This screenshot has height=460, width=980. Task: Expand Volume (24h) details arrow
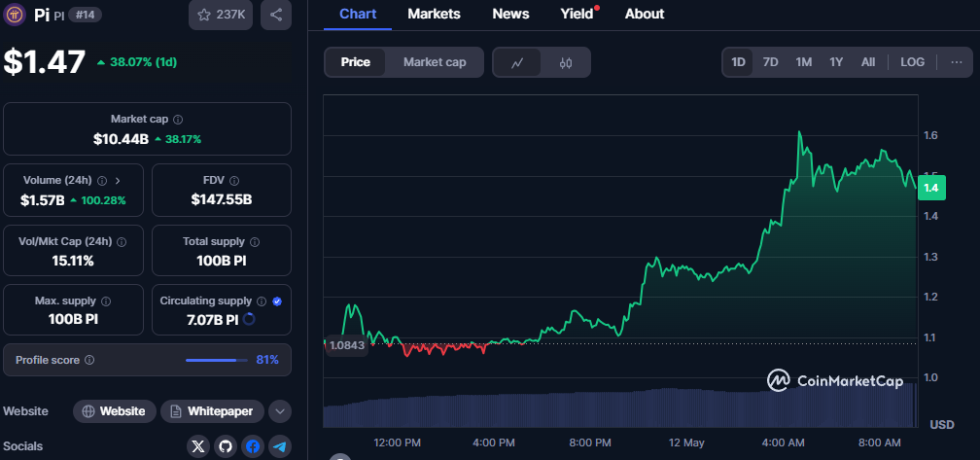[x=118, y=181]
